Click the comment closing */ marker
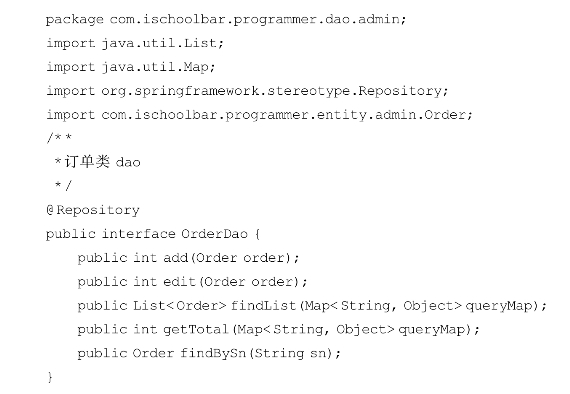This screenshot has width=570, height=394. 63,185
